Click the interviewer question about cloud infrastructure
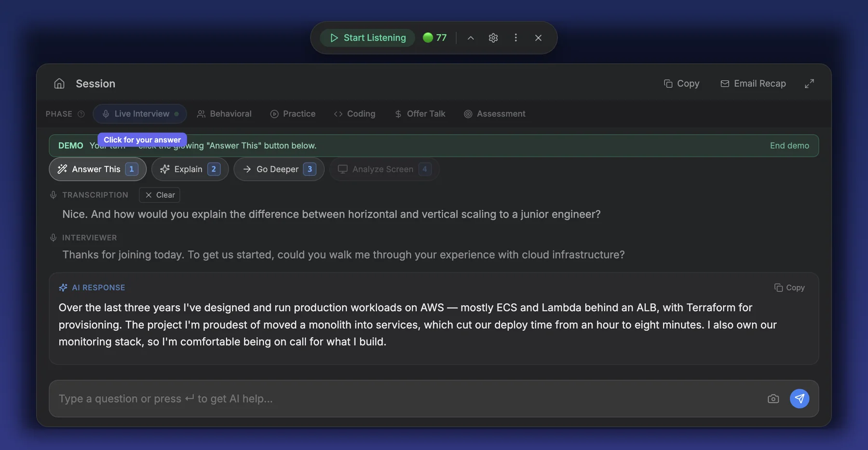Viewport: 868px width, 450px height. click(343, 254)
